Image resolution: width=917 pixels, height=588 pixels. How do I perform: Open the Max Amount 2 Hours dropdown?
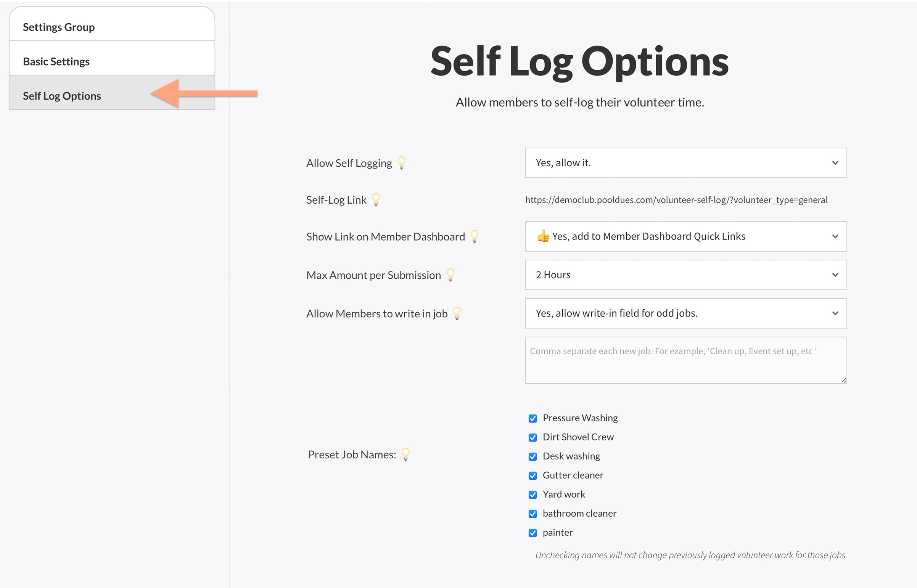tap(685, 275)
